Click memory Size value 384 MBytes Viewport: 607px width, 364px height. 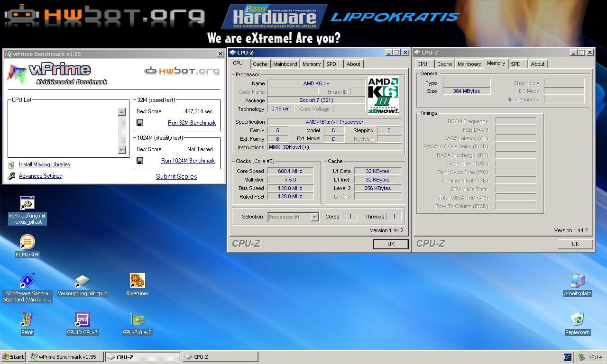pos(467,91)
